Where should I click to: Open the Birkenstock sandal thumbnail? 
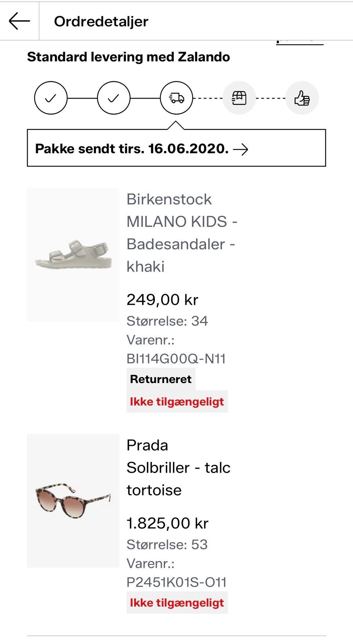73,255
